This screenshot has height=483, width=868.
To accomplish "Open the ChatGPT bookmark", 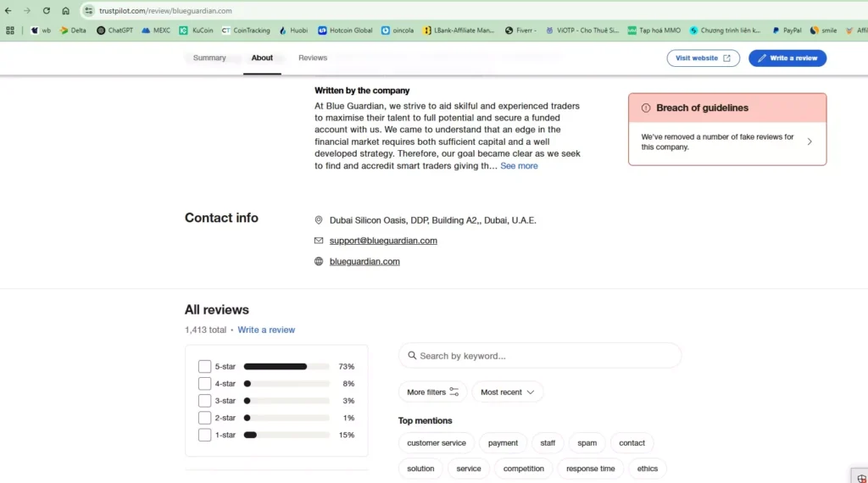I will tap(114, 31).
